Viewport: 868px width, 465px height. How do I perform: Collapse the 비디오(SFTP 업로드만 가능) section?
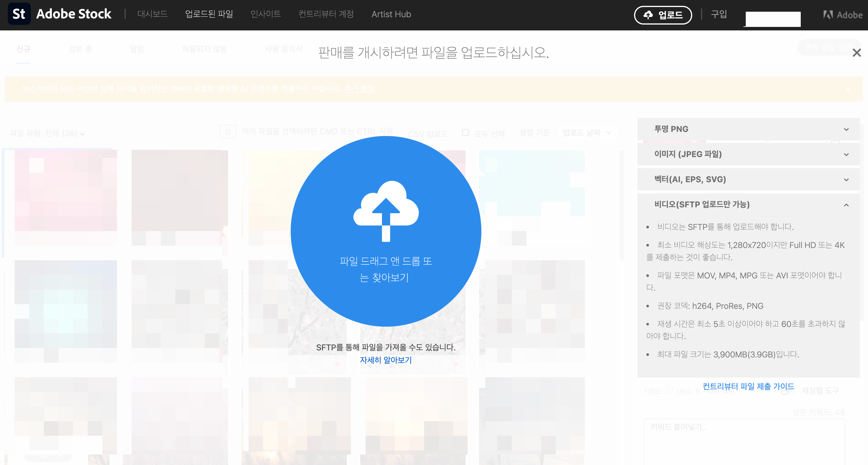point(748,204)
